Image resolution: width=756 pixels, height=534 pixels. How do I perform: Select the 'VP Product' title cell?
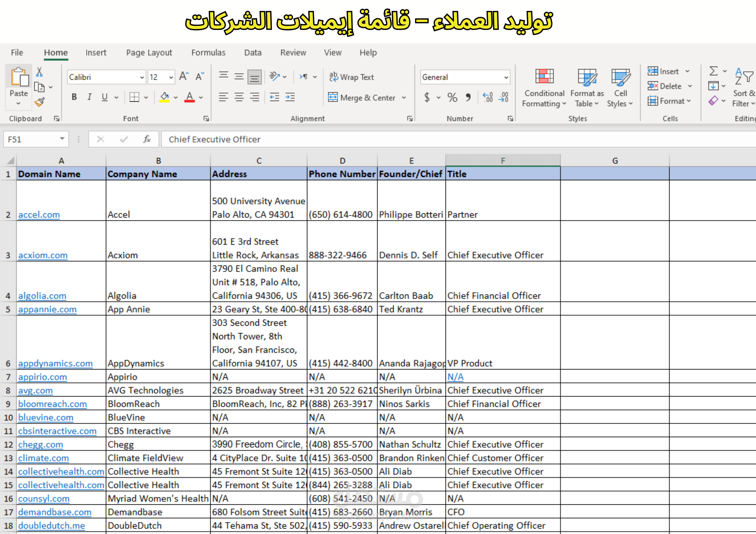point(503,342)
